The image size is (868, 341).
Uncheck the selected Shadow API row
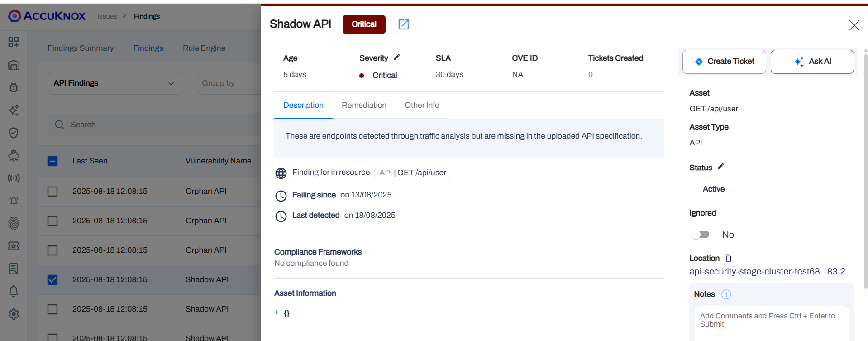coord(52,280)
